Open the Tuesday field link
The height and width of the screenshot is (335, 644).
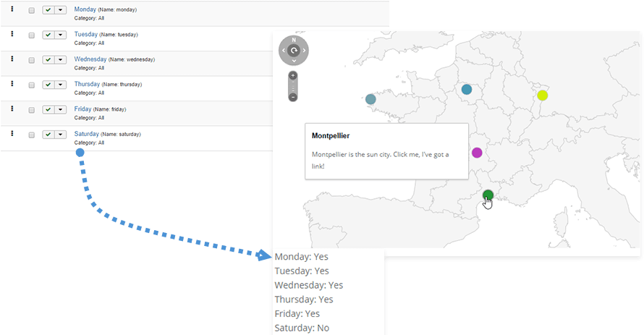click(x=85, y=34)
